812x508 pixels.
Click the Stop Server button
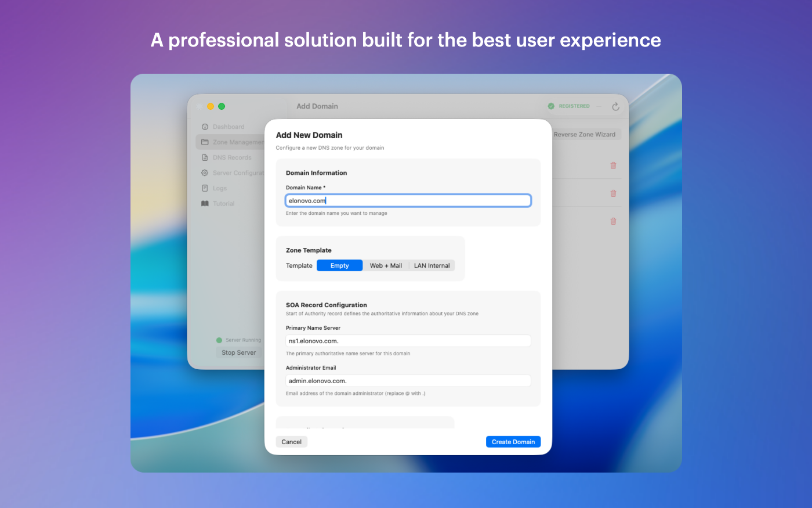coord(238,352)
